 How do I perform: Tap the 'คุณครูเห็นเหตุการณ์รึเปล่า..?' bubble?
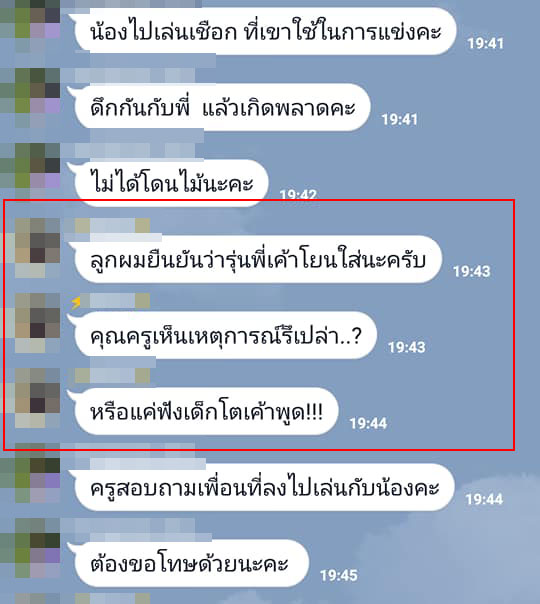pos(223,335)
